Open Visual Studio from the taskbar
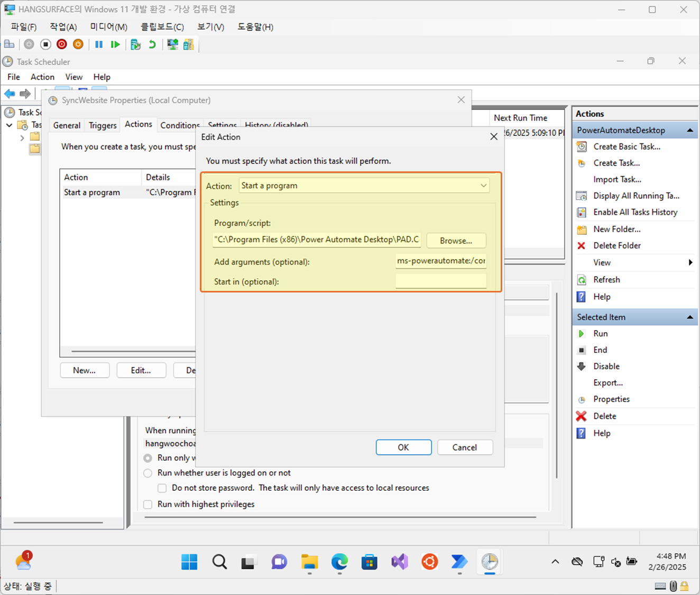Viewport: 700px width, 595px height. pos(400,562)
